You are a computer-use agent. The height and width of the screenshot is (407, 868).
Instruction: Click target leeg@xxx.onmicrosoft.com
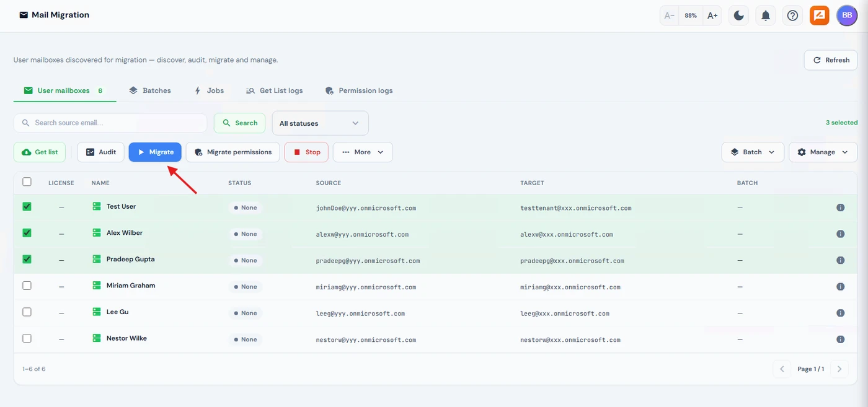(565, 313)
